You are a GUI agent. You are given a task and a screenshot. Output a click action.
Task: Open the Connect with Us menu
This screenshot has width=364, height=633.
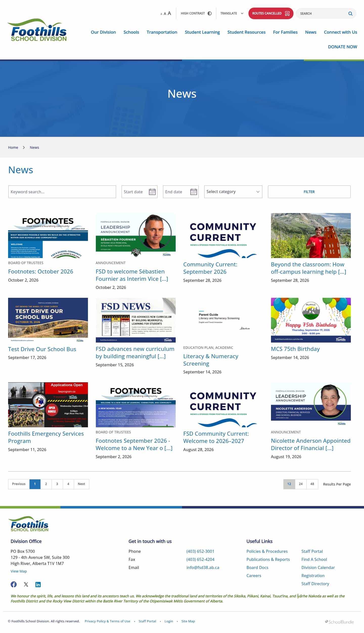click(x=340, y=32)
